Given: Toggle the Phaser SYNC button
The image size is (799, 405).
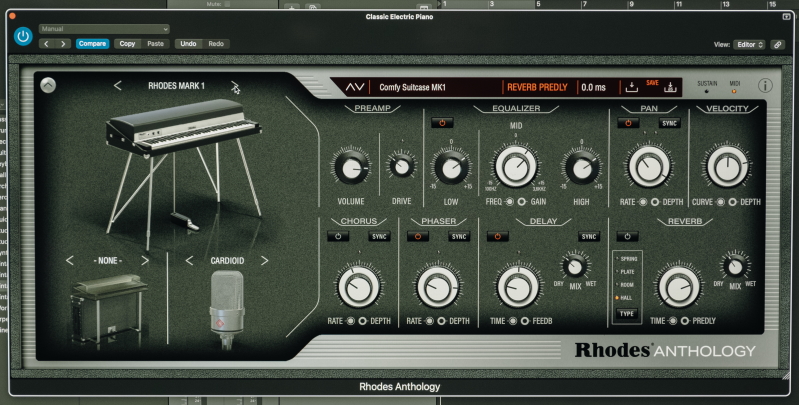Looking at the screenshot, I should (459, 237).
